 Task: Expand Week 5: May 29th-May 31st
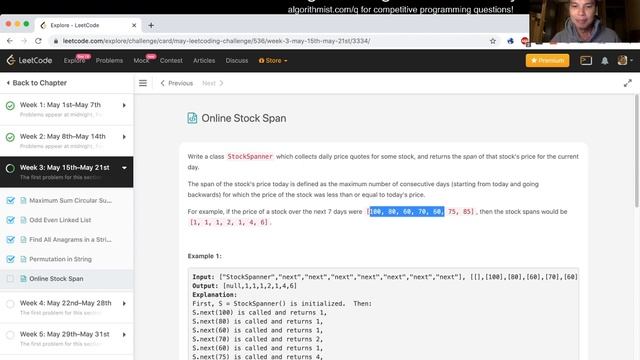[124, 335]
